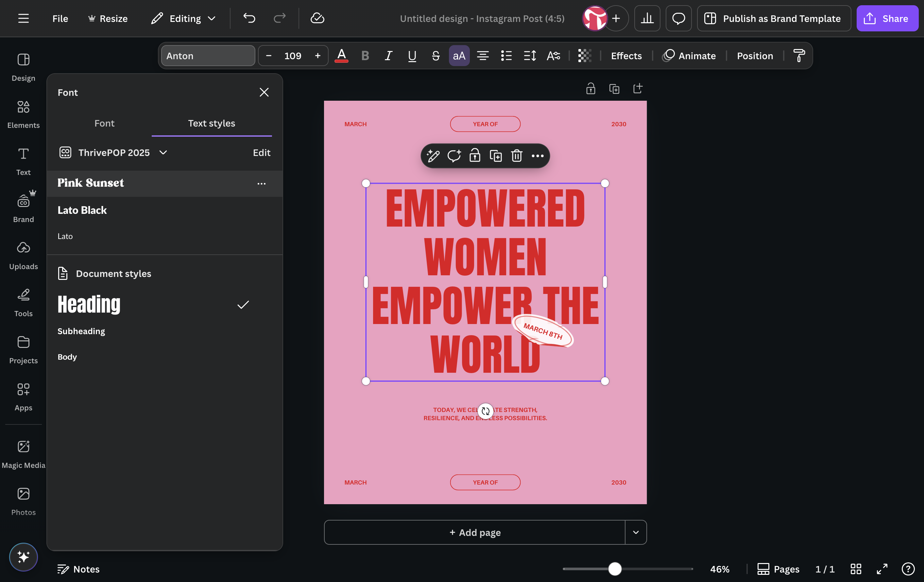Screen dimensions: 924x582
Task: Open the insights chart icon
Action: [x=647, y=18]
